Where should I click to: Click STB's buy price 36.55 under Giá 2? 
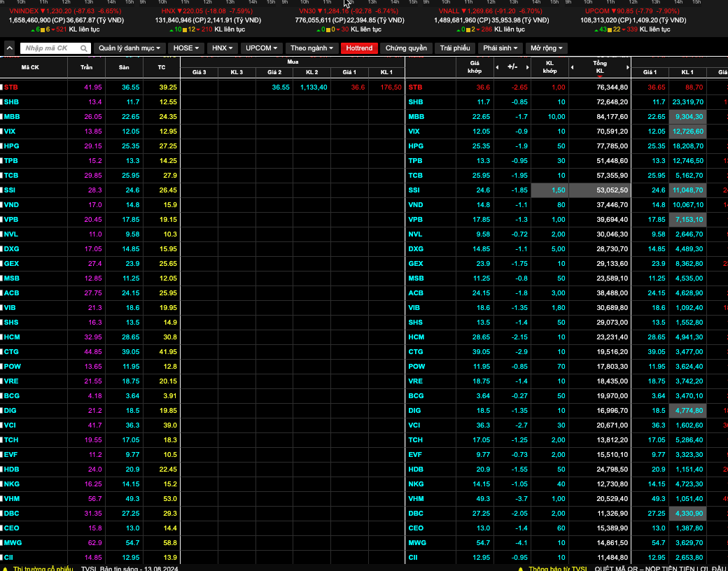281,87
